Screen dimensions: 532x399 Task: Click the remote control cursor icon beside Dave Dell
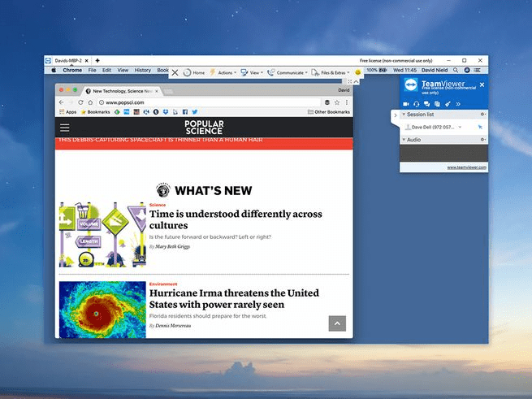click(479, 128)
